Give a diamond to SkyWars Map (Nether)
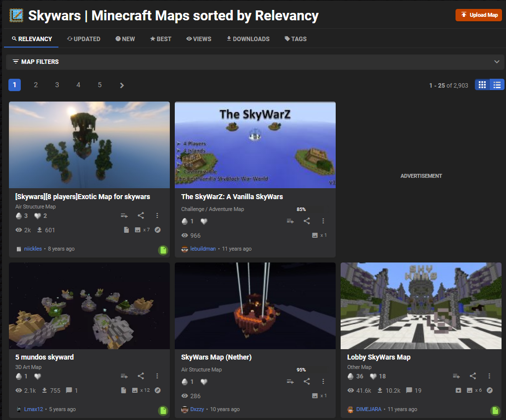 [x=185, y=382]
